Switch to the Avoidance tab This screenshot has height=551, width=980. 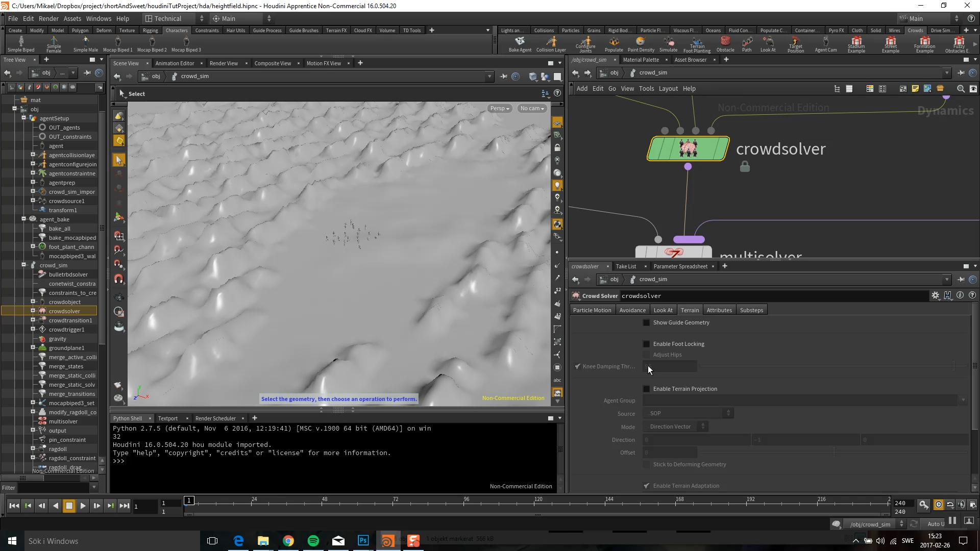[632, 310]
